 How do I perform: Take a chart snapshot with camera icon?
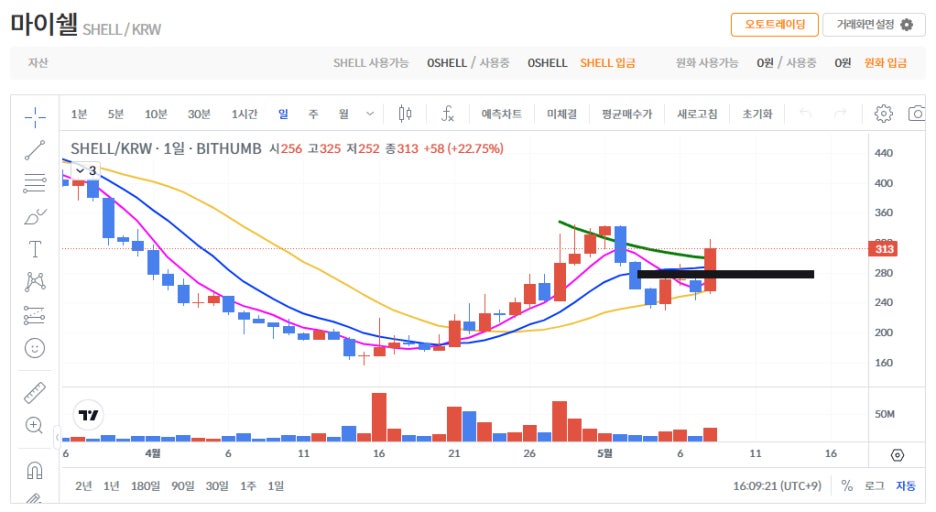916,113
